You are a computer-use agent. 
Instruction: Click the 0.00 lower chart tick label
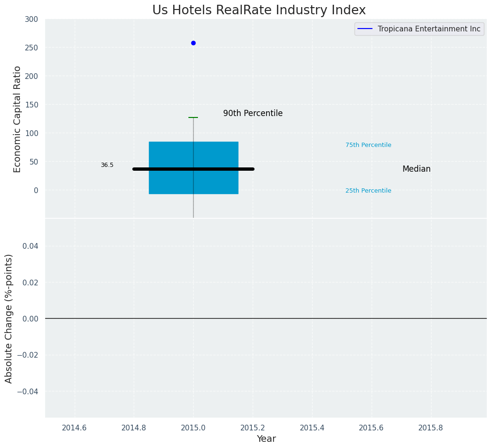(x=30, y=319)
